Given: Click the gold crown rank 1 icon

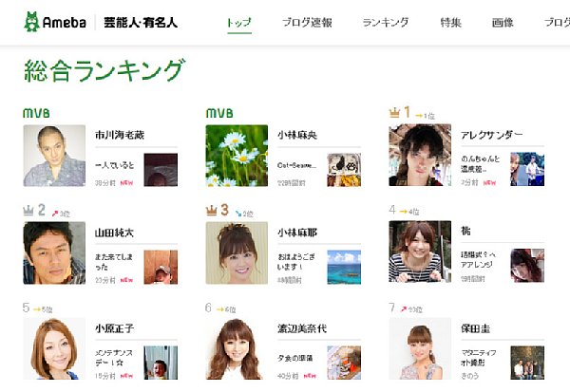Looking at the screenshot, I should click(394, 113).
